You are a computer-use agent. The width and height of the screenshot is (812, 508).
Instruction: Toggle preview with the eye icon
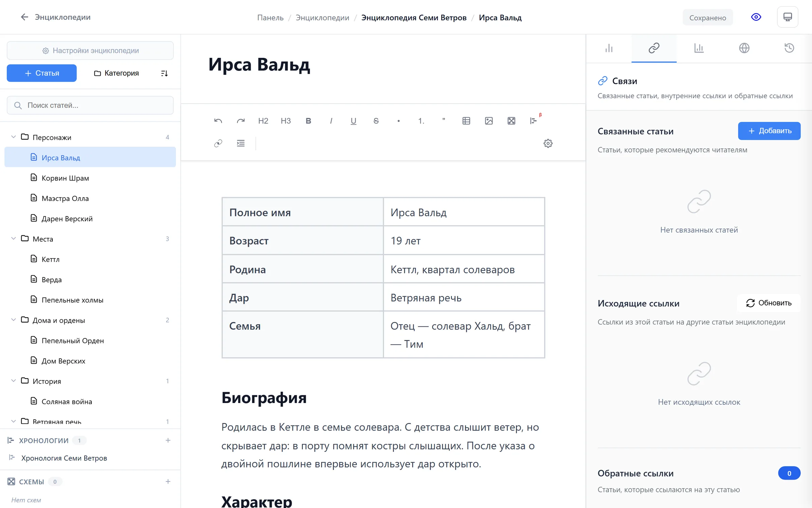click(x=756, y=17)
